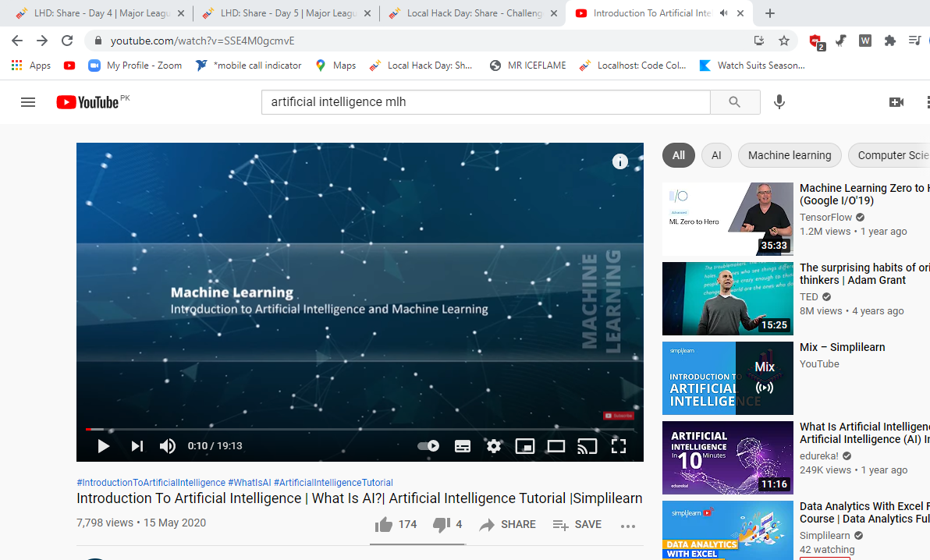Open the YouTube bookmark icon
Screen dimensions: 930x560
(x=69, y=66)
